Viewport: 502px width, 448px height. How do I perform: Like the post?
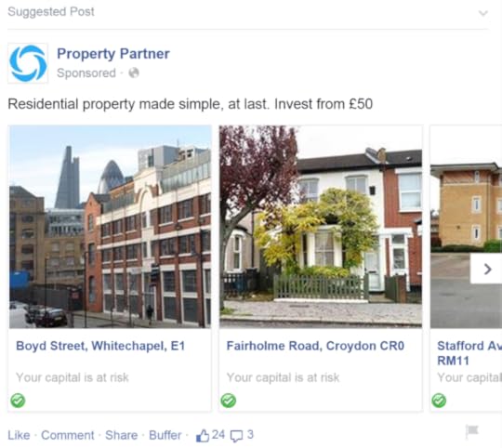(19, 435)
